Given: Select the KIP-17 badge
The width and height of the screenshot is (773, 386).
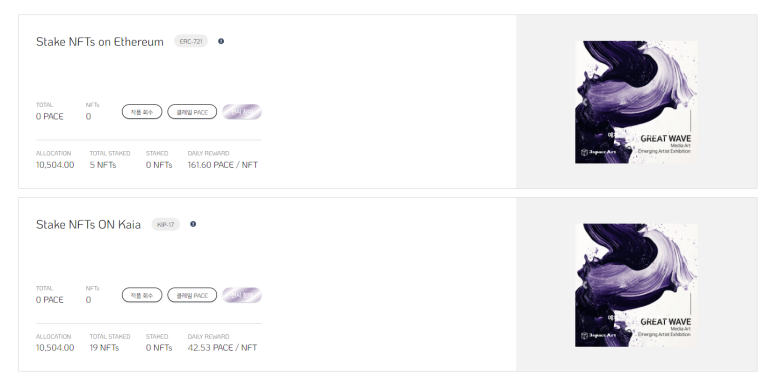Looking at the screenshot, I should click(165, 224).
